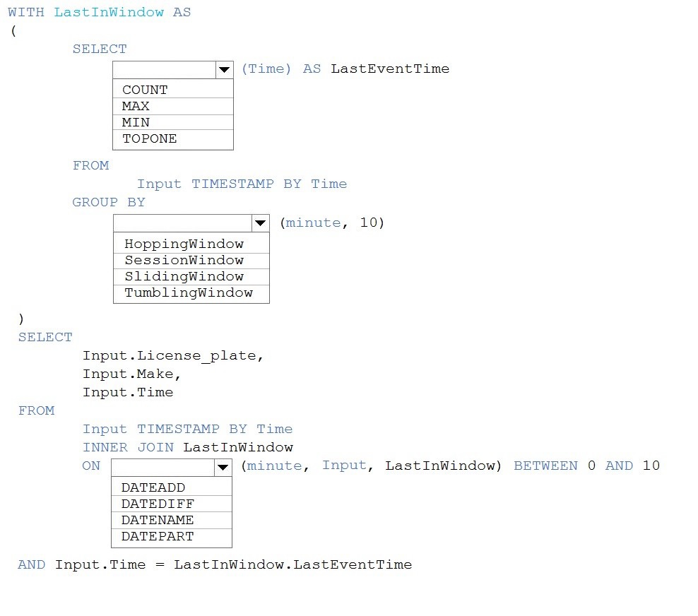The width and height of the screenshot is (698, 616).
Task: Click the LastEventTime alias text
Action: click(389, 69)
